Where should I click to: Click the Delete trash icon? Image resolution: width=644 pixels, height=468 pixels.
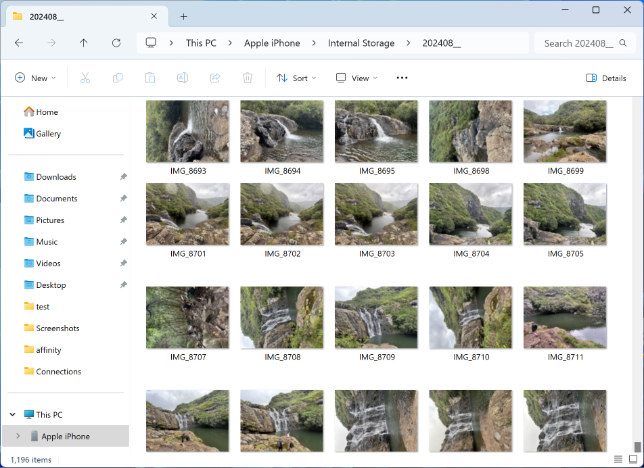click(x=247, y=78)
